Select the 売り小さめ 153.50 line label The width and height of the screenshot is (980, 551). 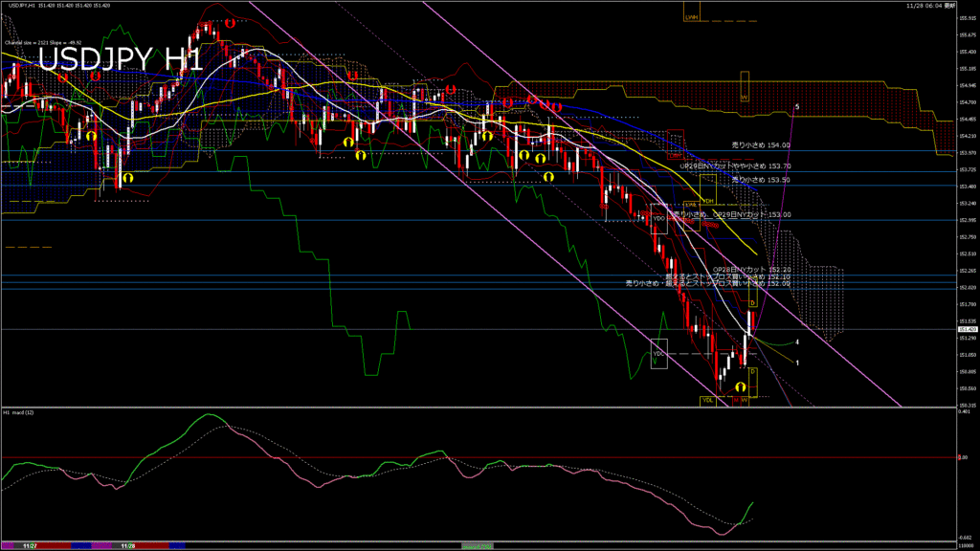point(761,180)
